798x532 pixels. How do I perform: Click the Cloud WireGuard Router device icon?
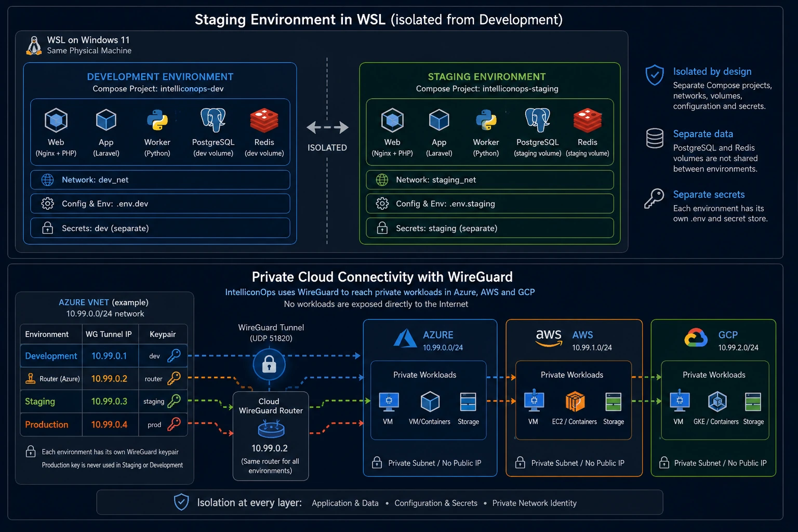(271, 430)
